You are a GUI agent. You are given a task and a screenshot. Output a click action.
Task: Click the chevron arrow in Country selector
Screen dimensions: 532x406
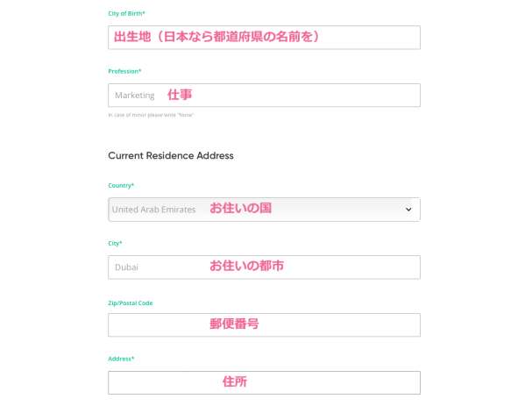408,210
